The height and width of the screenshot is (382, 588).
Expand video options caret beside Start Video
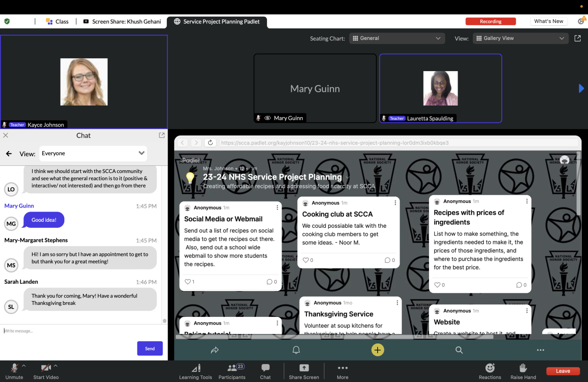coord(56,366)
